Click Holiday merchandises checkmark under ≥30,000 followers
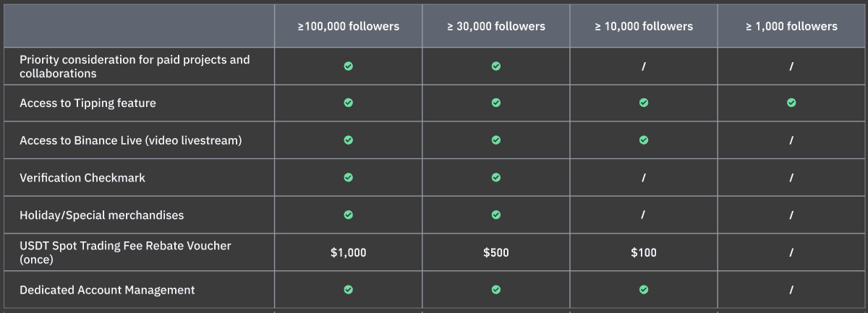 pyautogui.click(x=496, y=215)
